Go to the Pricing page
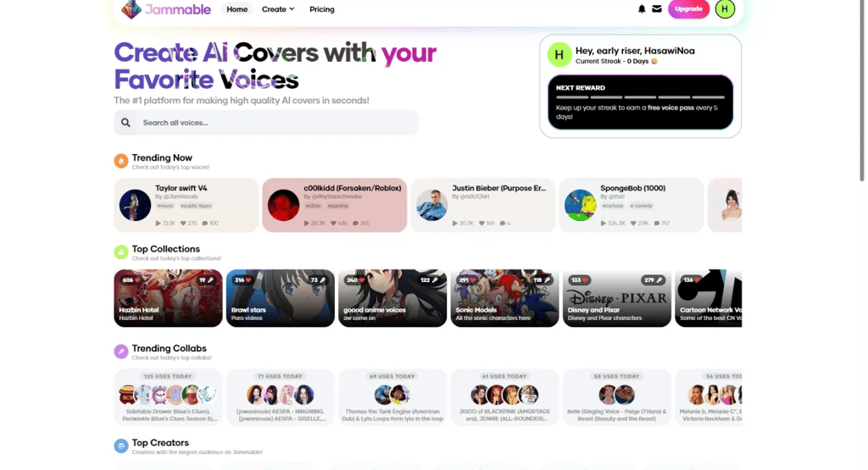 (321, 9)
